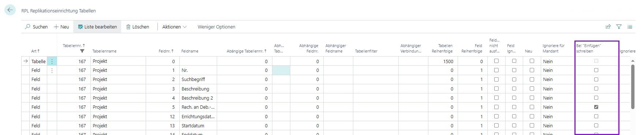Screen dimensions: 644x135
Task: Open the Tabellennr. column filter funnel
Action: point(82,51)
